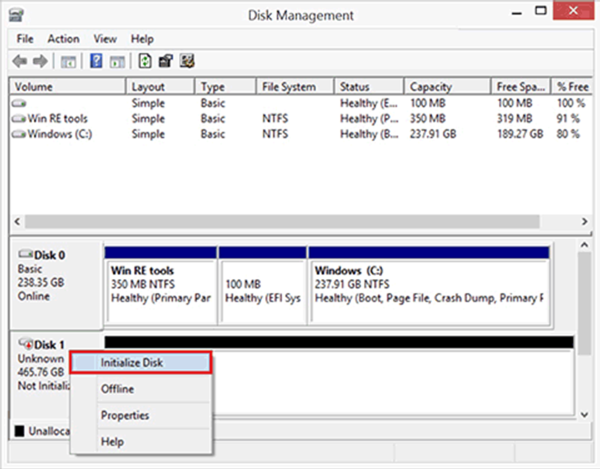Click the 237.91 GB capacity cell
This screenshot has height=469, width=600.
[x=433, y=134]
